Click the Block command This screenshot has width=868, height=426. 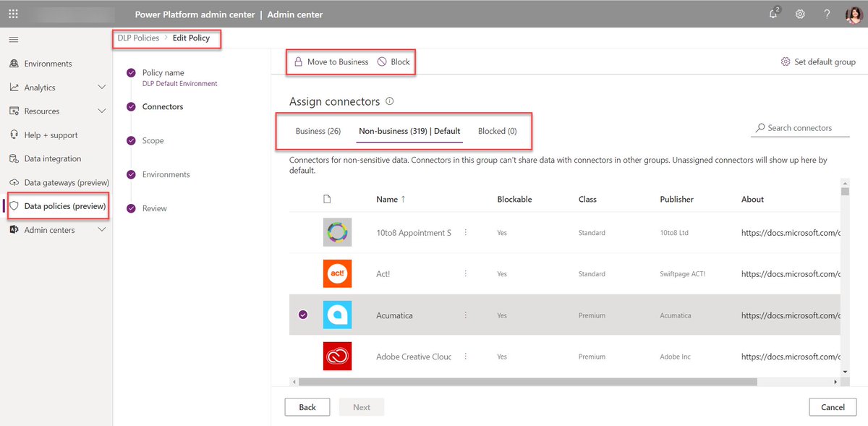point(394,62)
